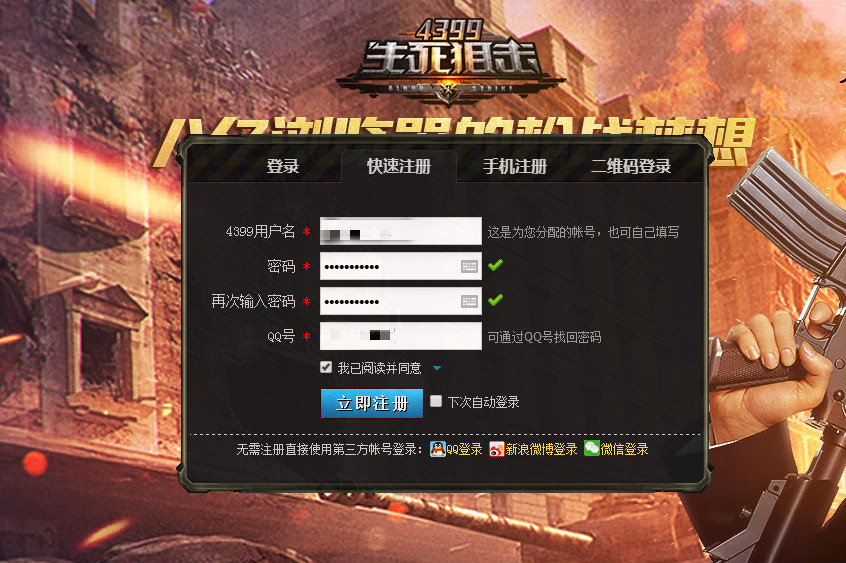Focus the 4399用户名 input field
This screenshot has height=563, width=846.
pos(401,231)
